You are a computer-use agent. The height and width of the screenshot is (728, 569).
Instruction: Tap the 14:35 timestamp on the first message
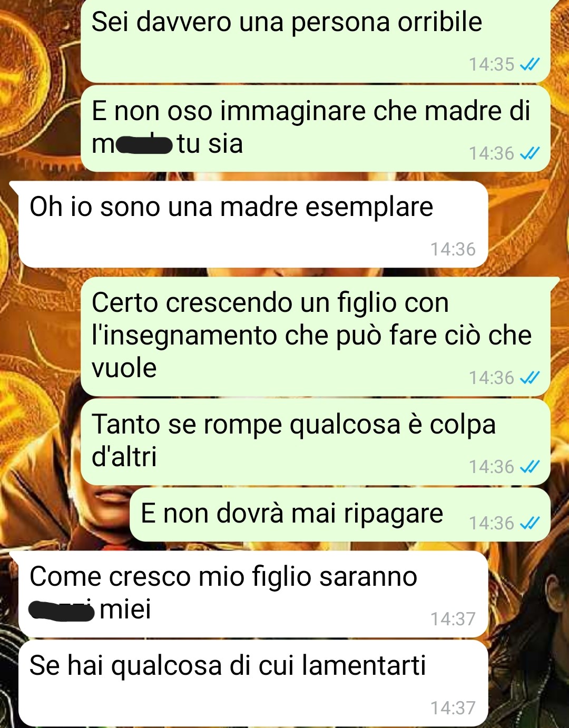click(492, 64)
